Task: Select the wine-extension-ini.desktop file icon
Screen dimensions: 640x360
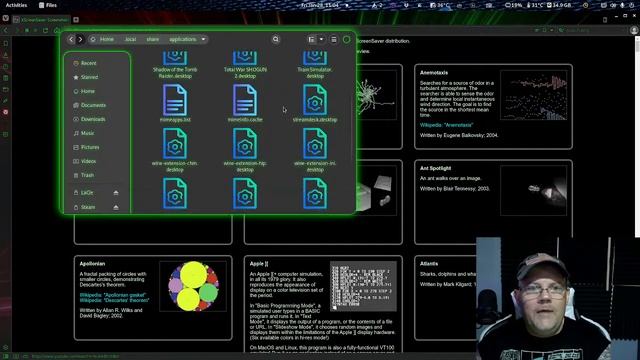Action: click(x=315, y=144)
